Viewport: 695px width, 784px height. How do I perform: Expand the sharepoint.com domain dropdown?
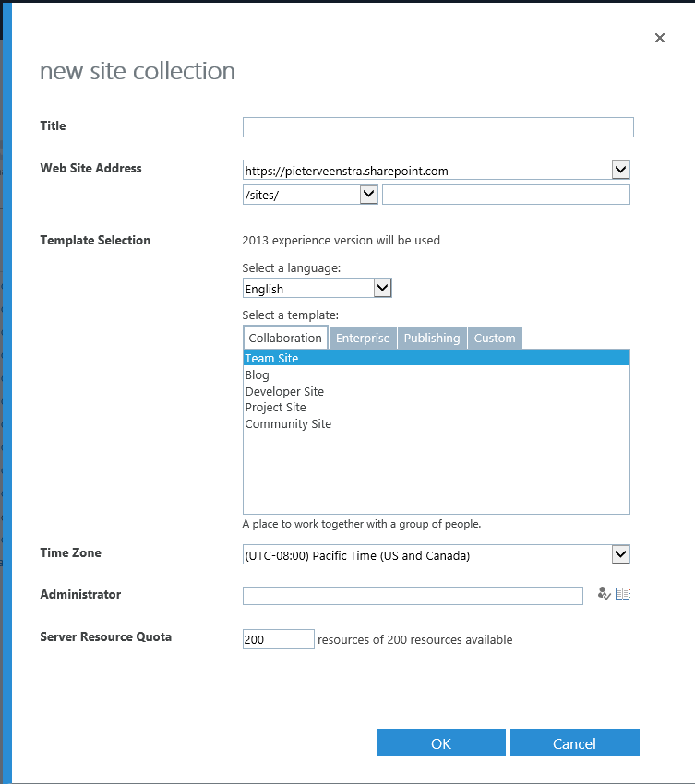pyautogui.click(x=436, y=170)
